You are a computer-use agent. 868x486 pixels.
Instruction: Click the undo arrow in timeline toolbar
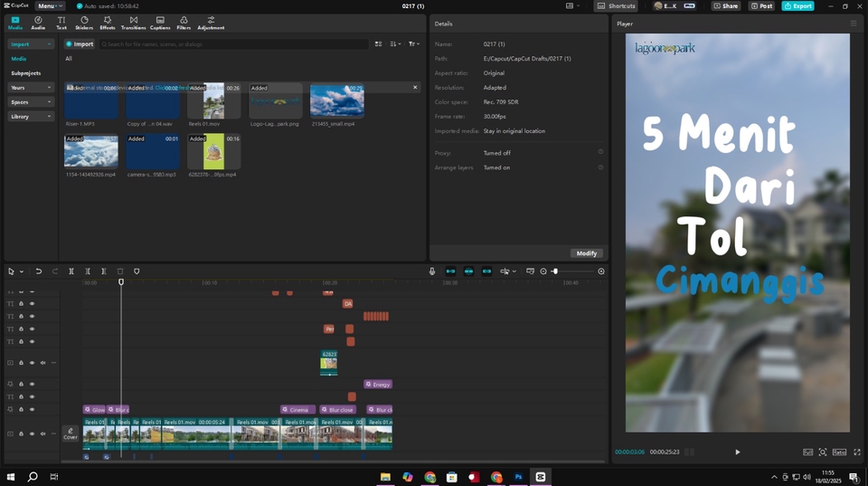(x=38, y=272)
